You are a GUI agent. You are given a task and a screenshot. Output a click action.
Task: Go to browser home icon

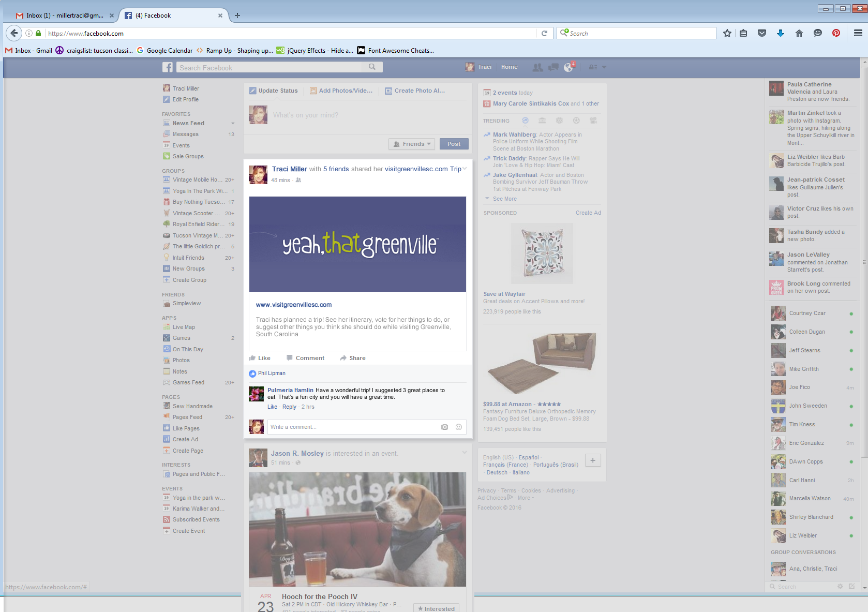(x=799, y=33)
